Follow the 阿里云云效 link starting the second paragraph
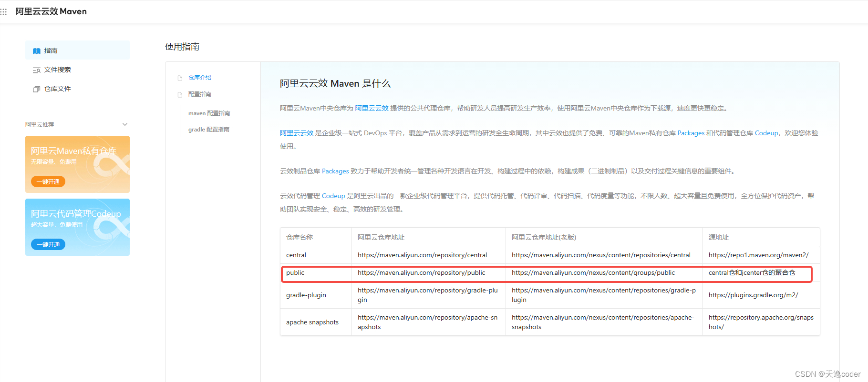 point(297,133)
